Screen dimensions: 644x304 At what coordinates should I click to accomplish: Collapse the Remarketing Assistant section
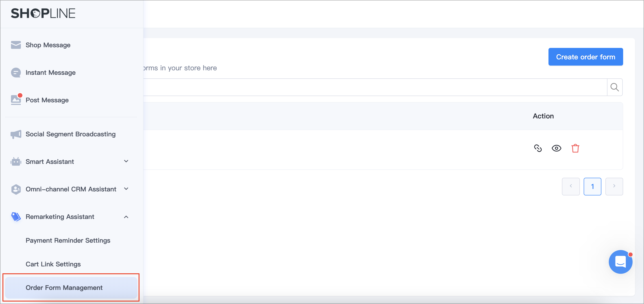tap(126, 217)
